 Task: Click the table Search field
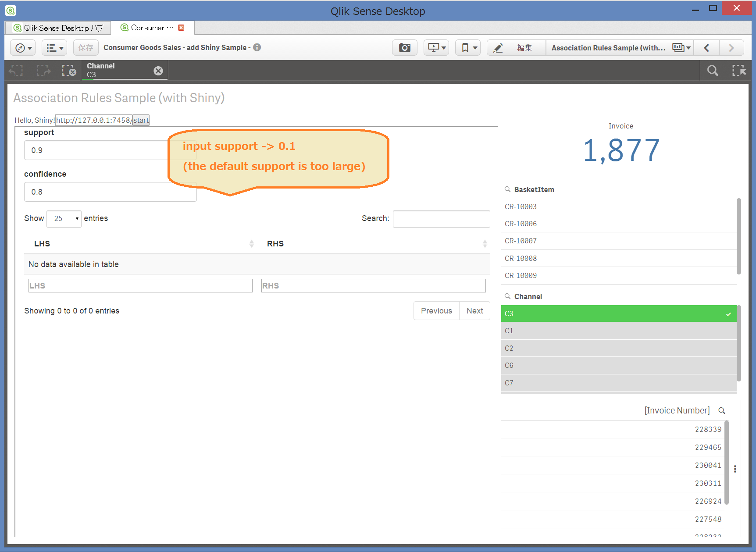[x=441, y=219]
